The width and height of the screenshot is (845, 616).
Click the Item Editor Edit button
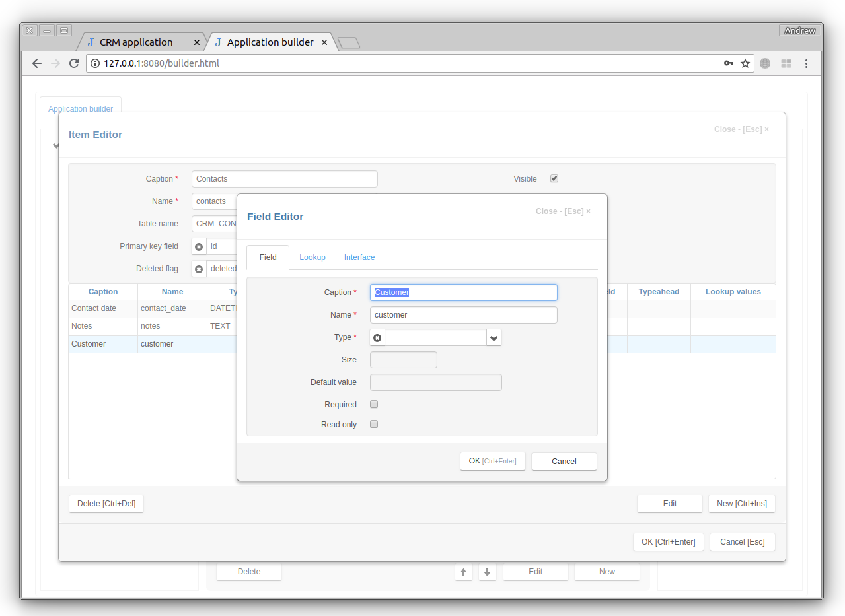tap(670, 504)
